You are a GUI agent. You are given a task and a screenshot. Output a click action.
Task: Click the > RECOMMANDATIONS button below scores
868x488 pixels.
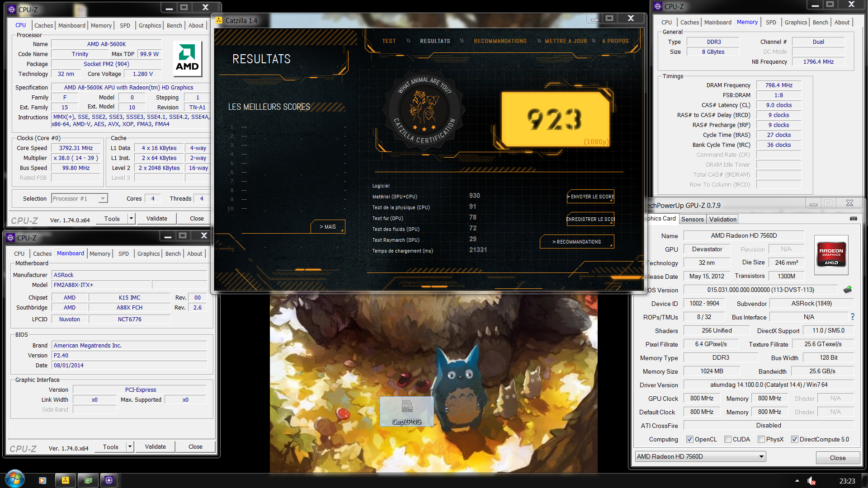[576, 242]
